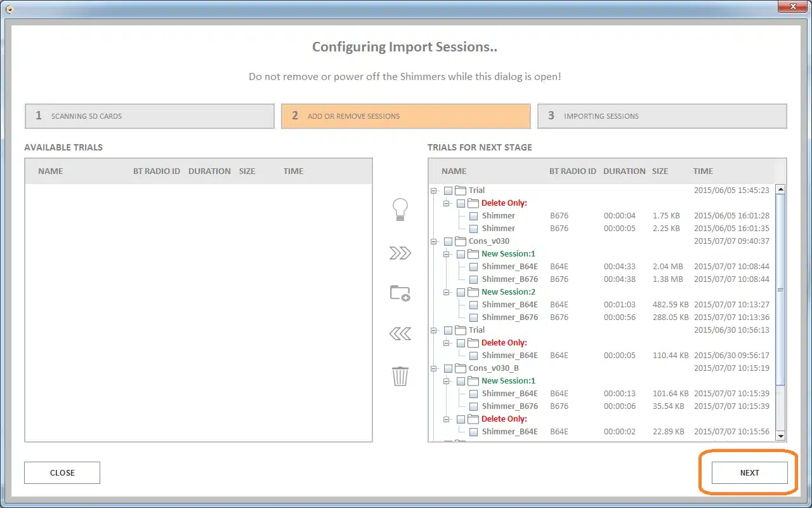Click DURATION column header in Available Trials
The image size is (812, 508).
pos(209,171)
